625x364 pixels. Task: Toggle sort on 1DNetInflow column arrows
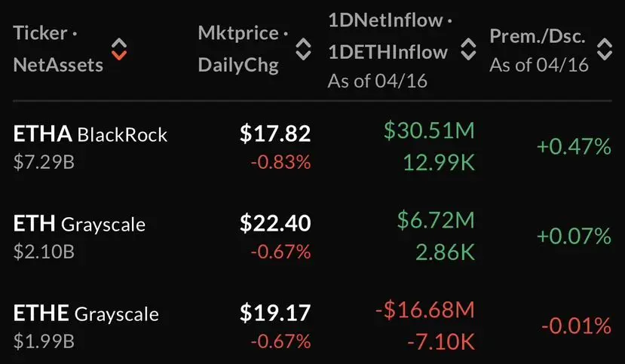pos(468,50)
